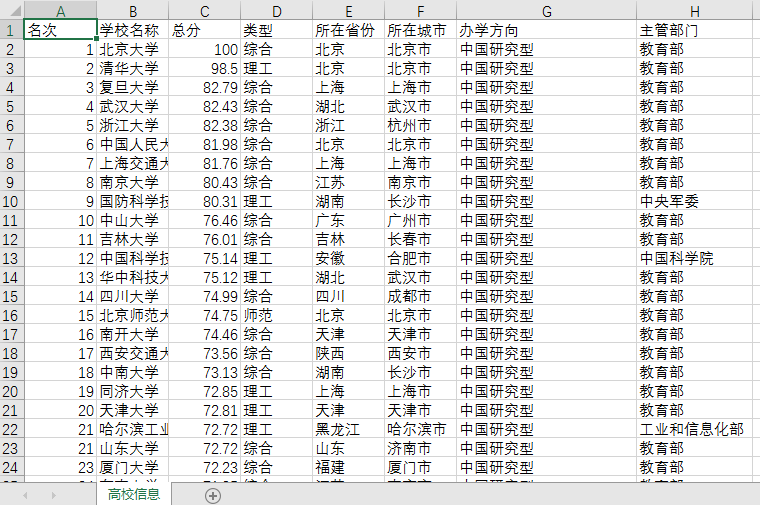
Task: Click the 办学方向 header cell
Action: [x=546, y=30]
